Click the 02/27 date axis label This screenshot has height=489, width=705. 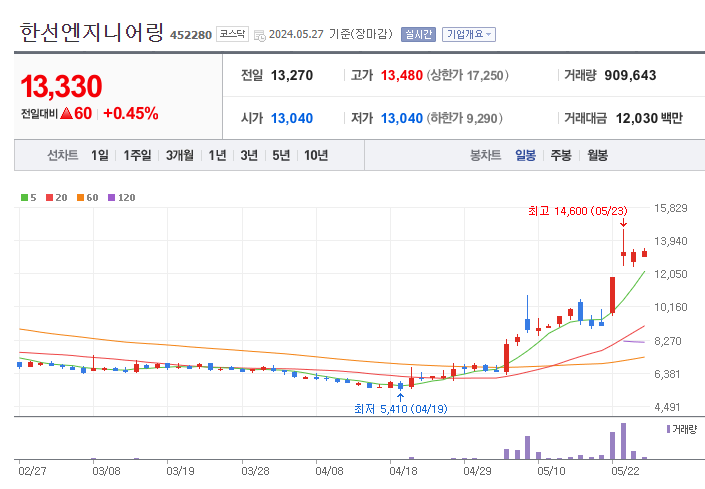click(32, 471)
